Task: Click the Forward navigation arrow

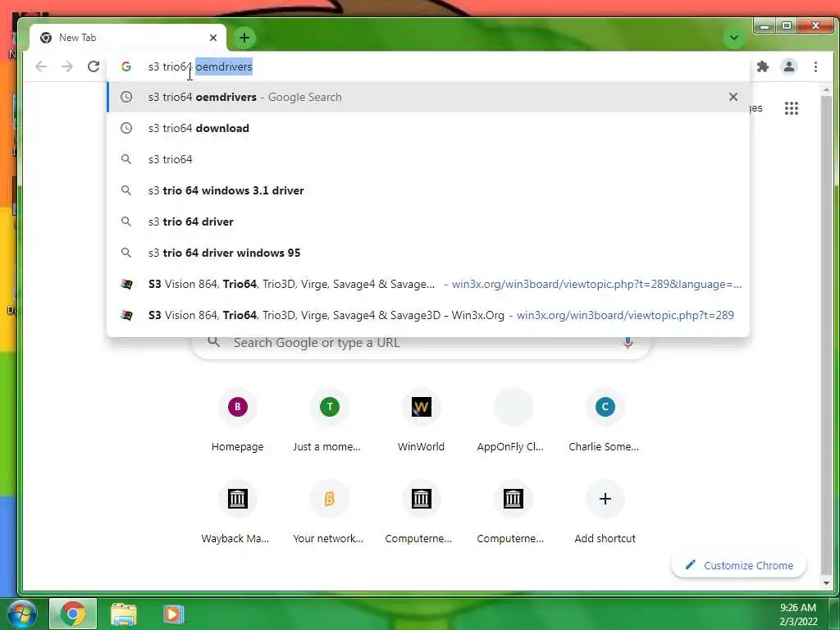Action: 67,66
